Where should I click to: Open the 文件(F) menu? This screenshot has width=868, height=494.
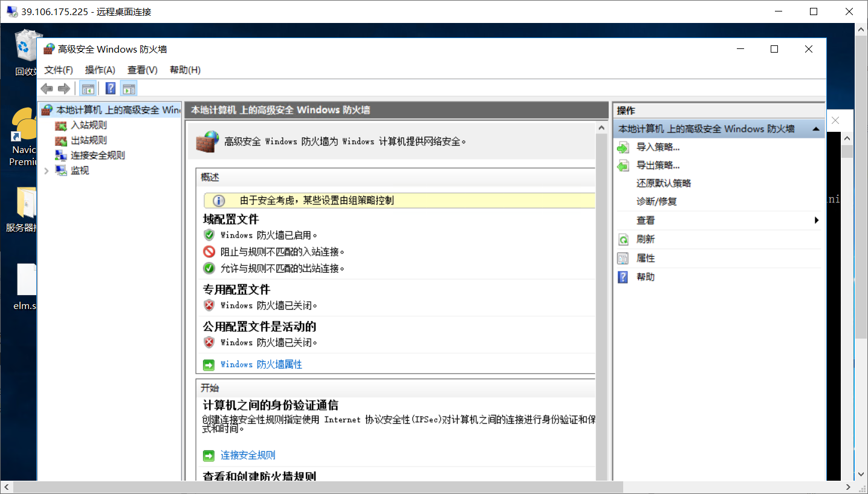point(58,70)
